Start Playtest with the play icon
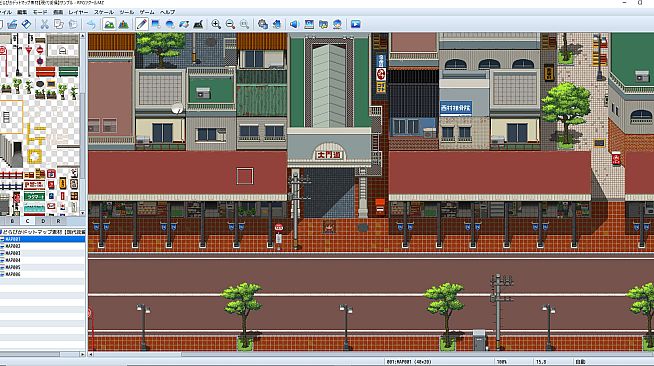The height and width of the screenshot is (366, 654). [355, 24]
